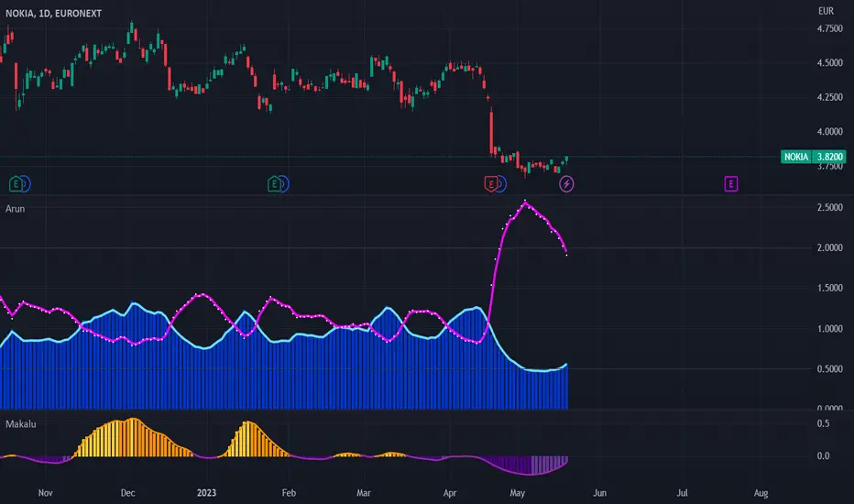Click the 0.0 Makalu scale value
The width and height of the screenshot is (854, 504).
[824, 456]
